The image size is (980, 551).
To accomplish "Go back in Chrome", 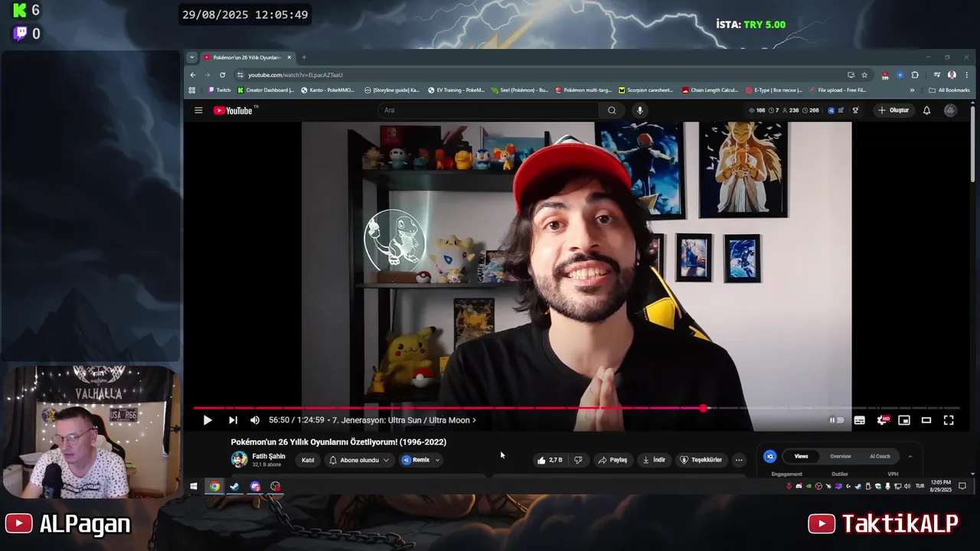I will pos(193,75).
